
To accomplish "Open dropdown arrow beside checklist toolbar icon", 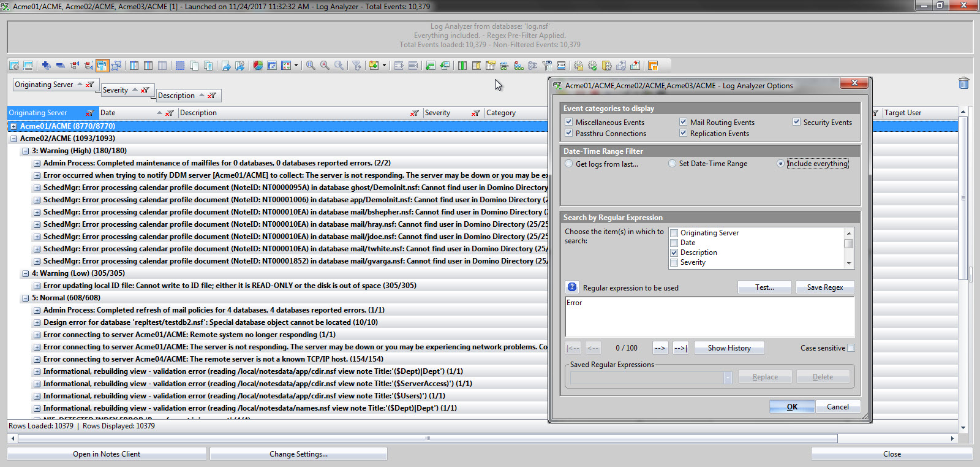I will click(296, 66).
